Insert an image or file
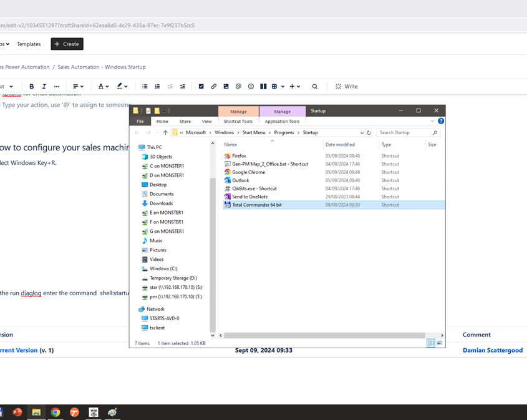Viewport: 527px width, 420px height. coord(226,86)
